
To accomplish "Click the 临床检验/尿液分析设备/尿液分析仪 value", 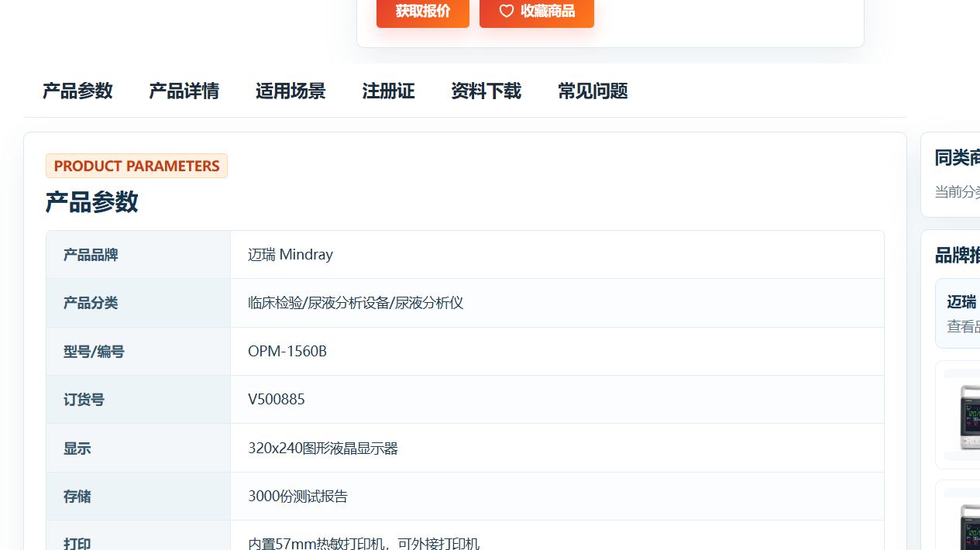I will 356,303.
